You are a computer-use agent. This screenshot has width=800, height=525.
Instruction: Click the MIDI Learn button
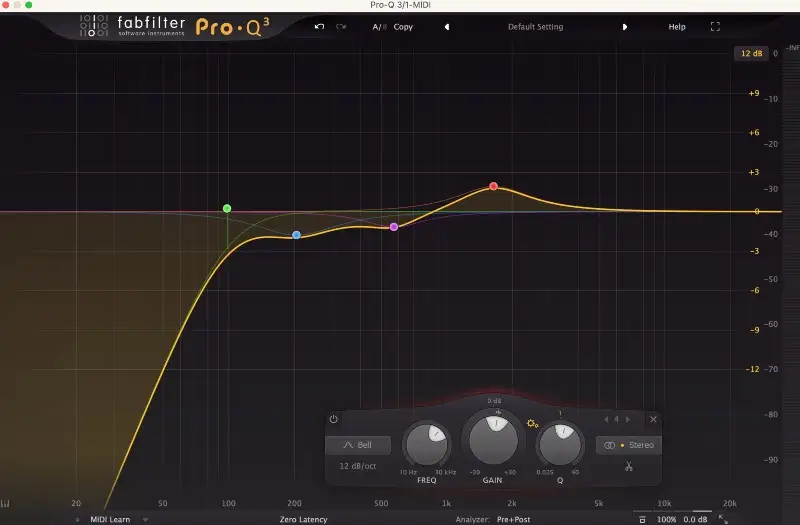click(109, 519)
